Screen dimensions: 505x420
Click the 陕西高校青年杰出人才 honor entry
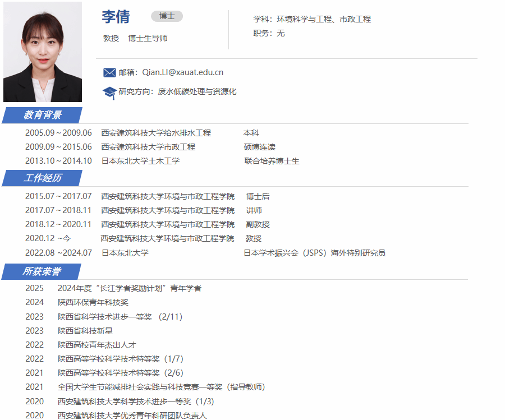[x=97, y=345]
